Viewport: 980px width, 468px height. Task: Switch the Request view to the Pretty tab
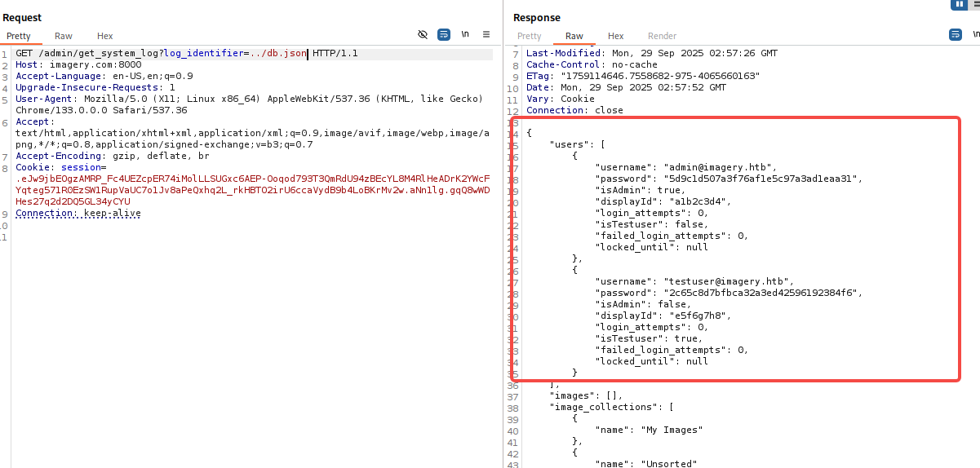point(19,36)
